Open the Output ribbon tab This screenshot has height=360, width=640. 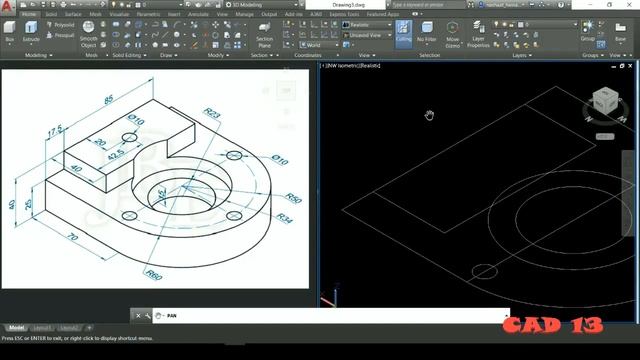pyautogui.click(x=269, y=14)
